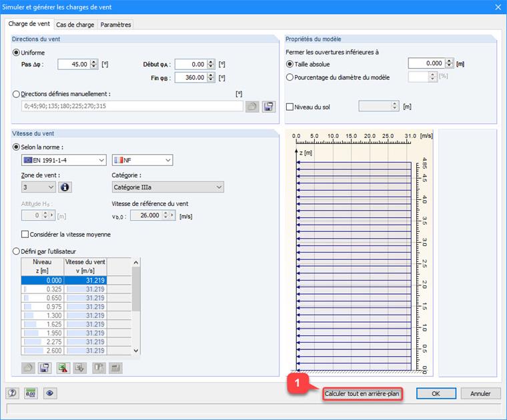Select Pourcentage du diamètre du modèle option

[290, 77]
